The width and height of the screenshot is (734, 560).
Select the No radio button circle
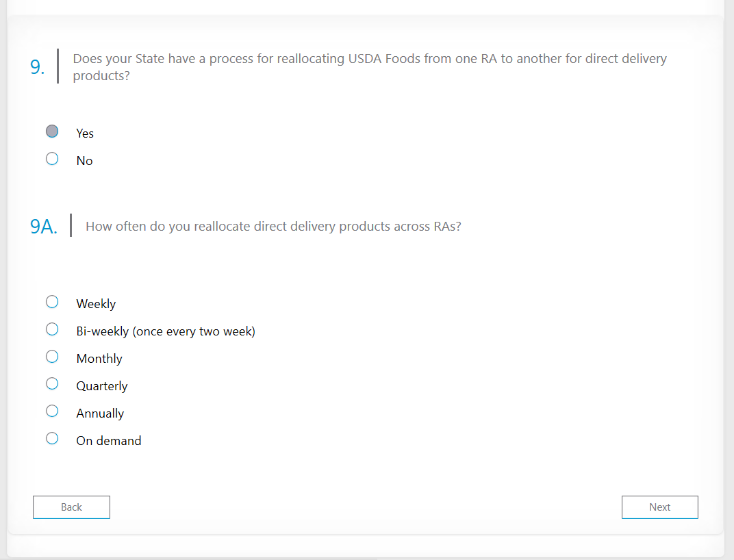click(52, 159)
